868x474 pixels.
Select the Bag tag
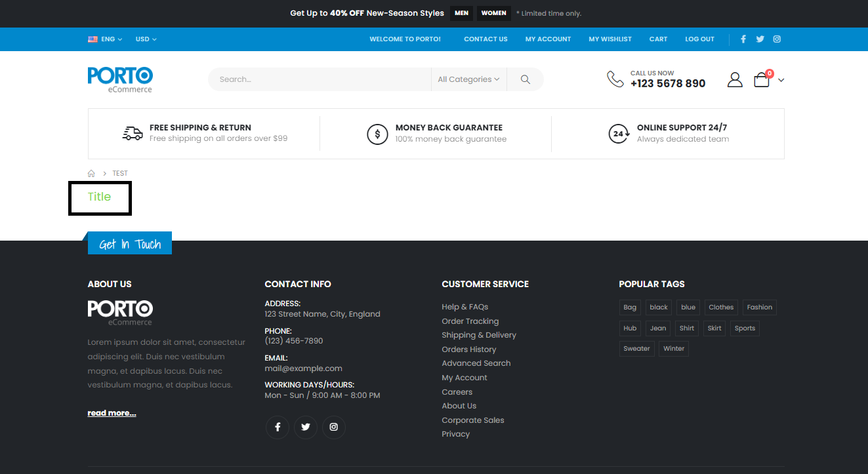pyautogui.click(x=630, y=307)
